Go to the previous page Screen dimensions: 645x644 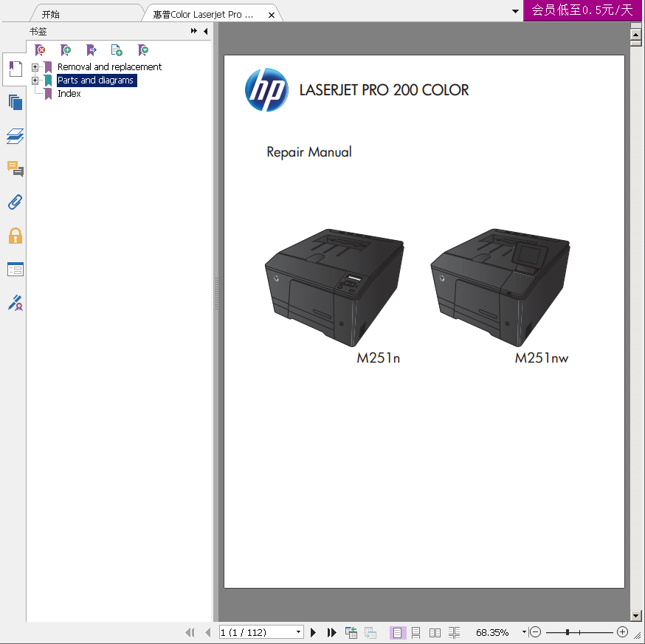click(x=207, y=632)
